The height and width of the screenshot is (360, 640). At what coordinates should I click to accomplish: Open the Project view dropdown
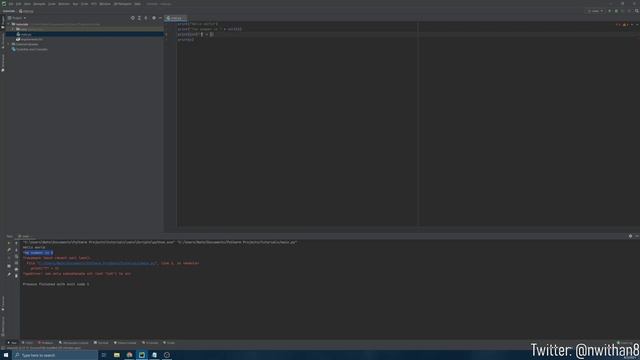coord(17,18)
